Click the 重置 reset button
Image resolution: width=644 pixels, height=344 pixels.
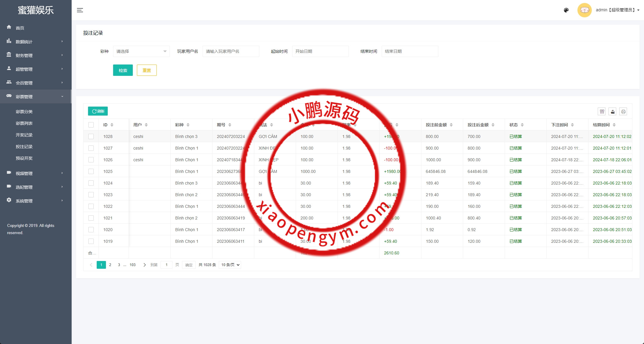147,70
